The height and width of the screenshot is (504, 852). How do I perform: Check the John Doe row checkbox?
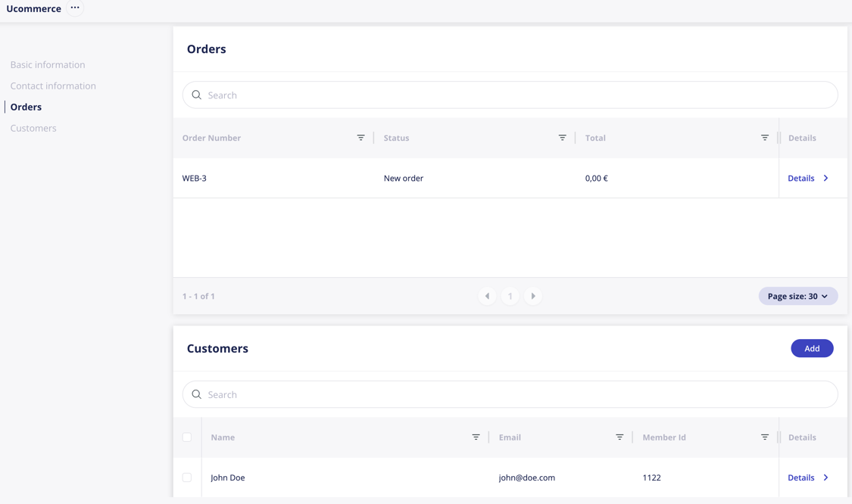click(187, 478)
